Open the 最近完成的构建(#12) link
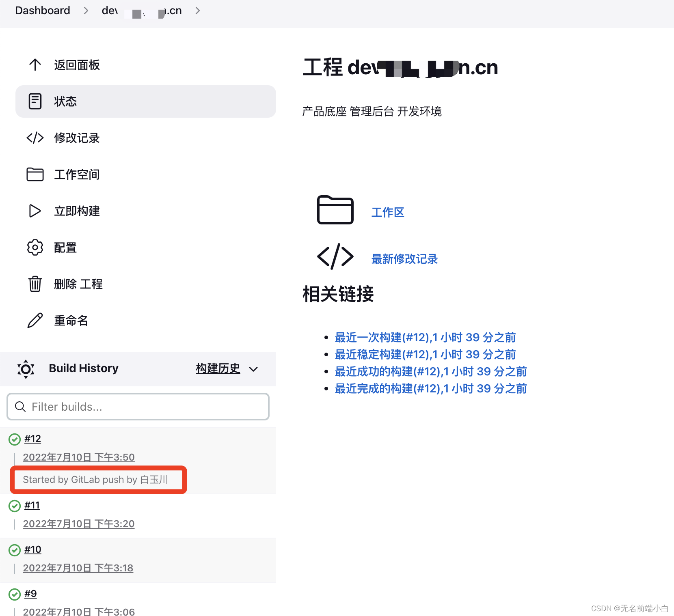 tap(431, 388)
